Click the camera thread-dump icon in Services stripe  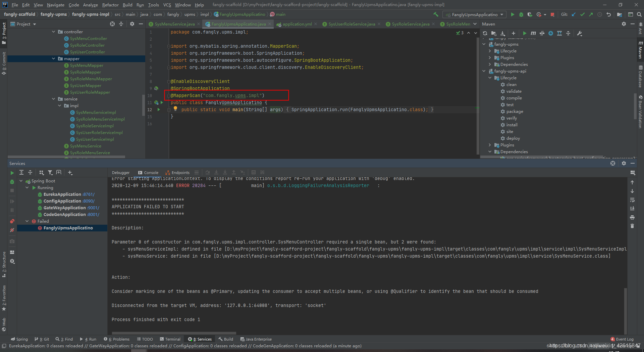[x=12, y=241]
